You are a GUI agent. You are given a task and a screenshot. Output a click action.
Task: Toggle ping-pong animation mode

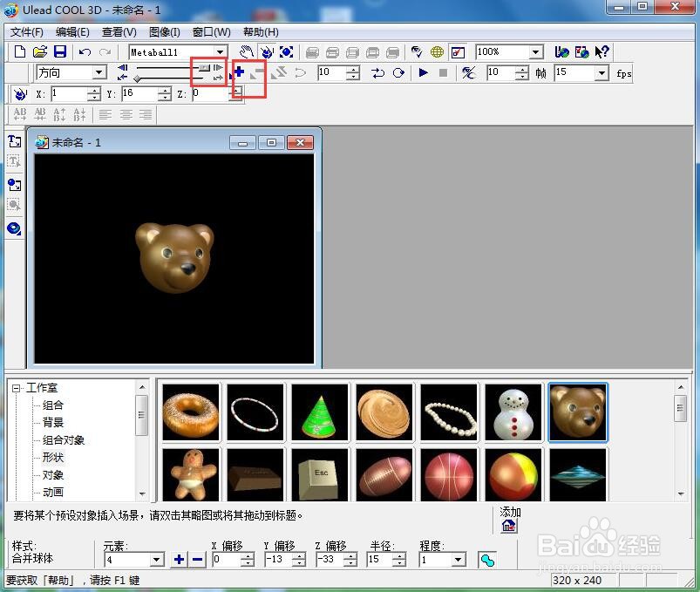point(377,72)
